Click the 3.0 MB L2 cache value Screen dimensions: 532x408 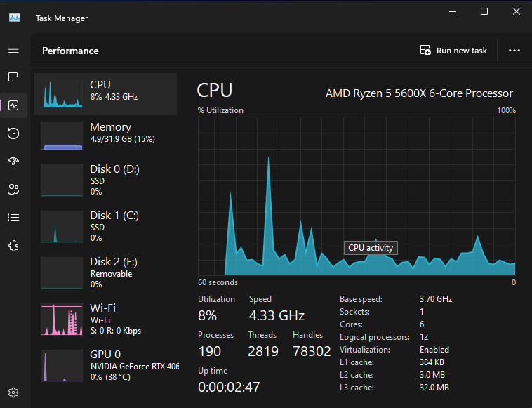[x=432, y=375]
